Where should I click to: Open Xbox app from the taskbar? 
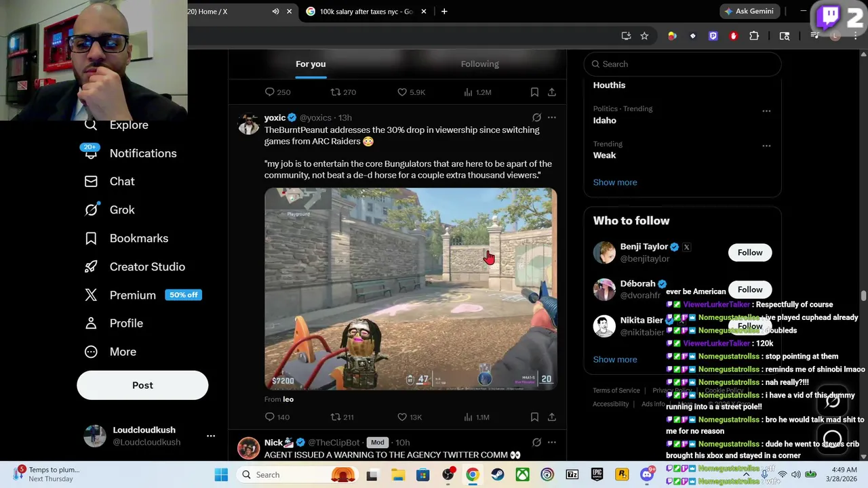pyautogui.click(x=522, y=474)
